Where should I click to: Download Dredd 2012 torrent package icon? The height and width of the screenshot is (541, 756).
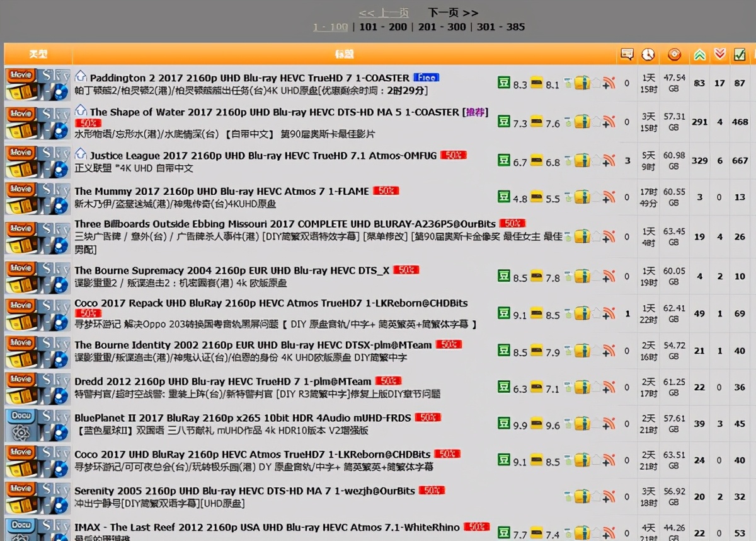pyautogui.click(x=582, y=387)
